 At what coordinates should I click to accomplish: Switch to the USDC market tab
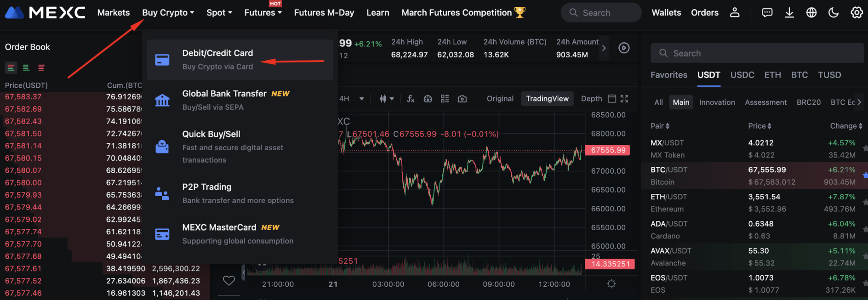point(742,75)
